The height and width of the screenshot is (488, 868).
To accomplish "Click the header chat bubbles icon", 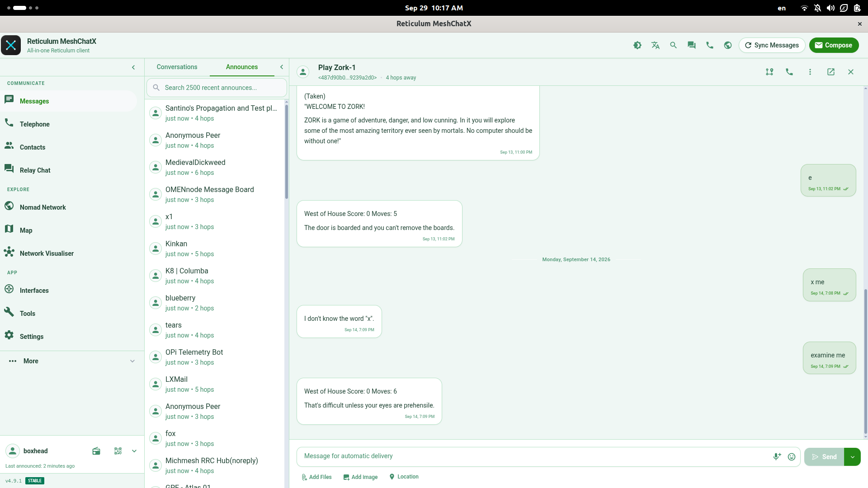I will (x=692, y=45).
